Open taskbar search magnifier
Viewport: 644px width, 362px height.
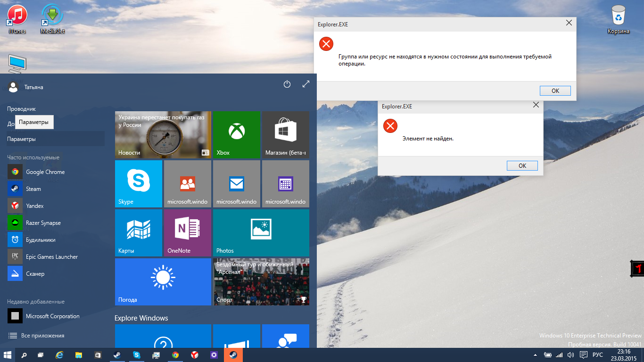pyautogui.click(x=24, y=355)
